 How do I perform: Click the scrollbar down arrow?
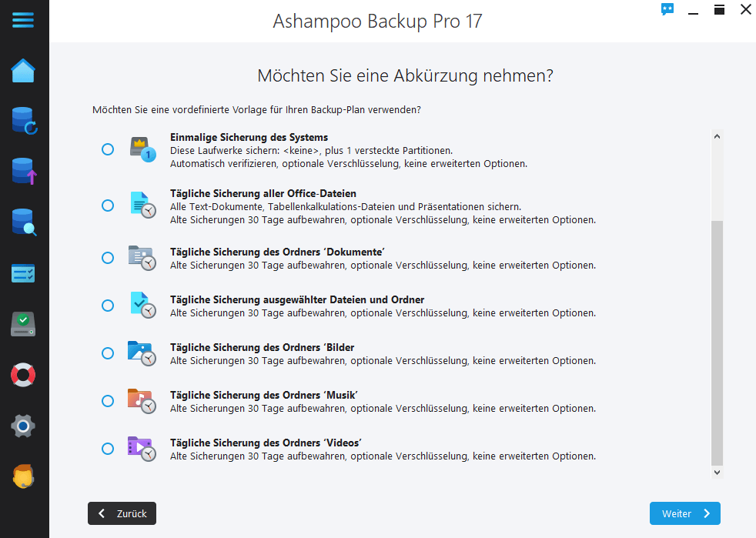717,472
